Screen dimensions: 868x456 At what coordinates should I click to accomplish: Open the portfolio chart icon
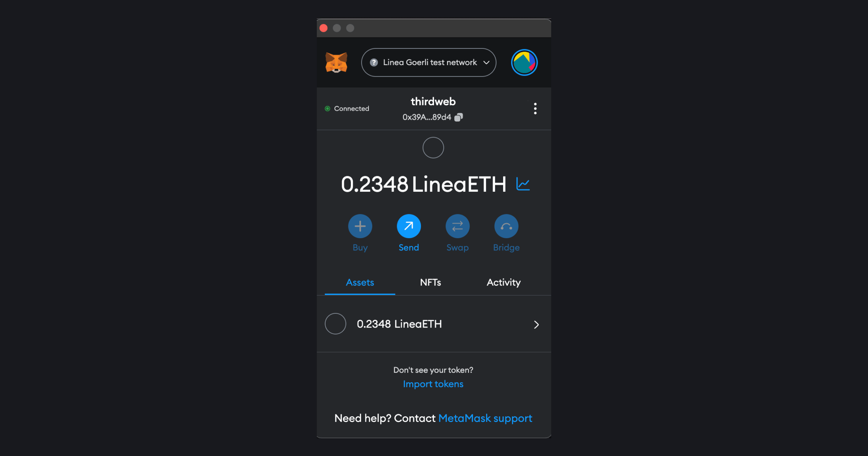click(523, 184)
